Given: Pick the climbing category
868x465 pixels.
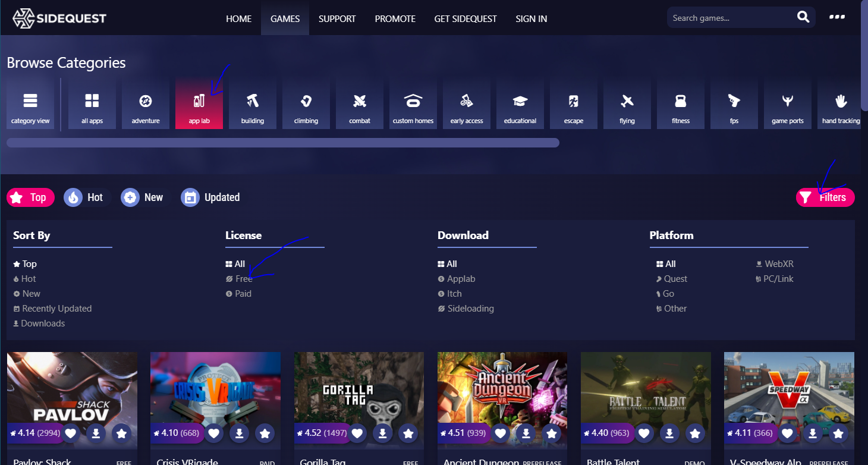Looking at the screenshot, I should tap(306, 103).
